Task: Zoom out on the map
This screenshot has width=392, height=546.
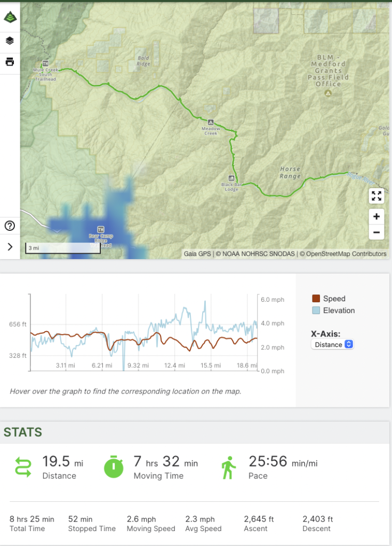Action: click(x=377, y=232)
